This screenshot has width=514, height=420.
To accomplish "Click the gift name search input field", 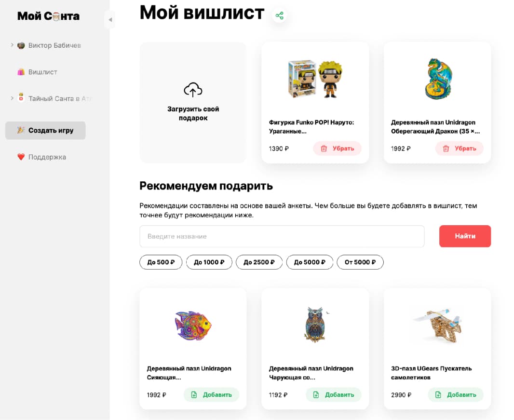I will pyautogui.click(x=282, y=236).
